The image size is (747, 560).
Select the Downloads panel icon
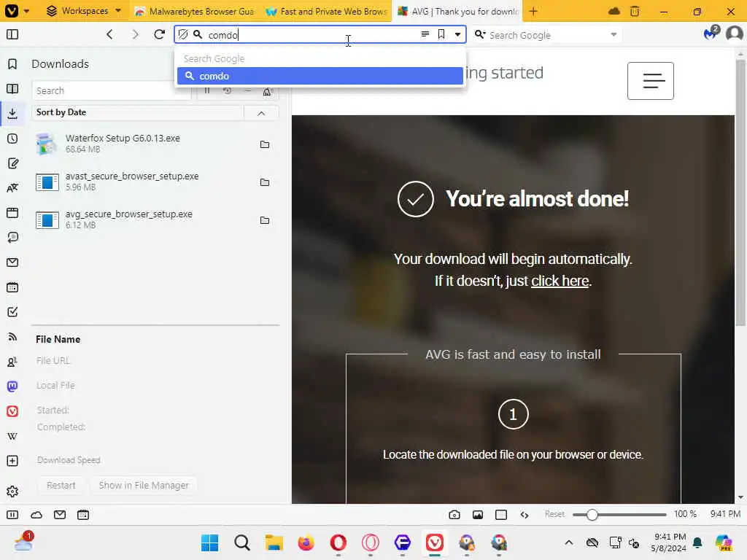[x=12, y=113]
